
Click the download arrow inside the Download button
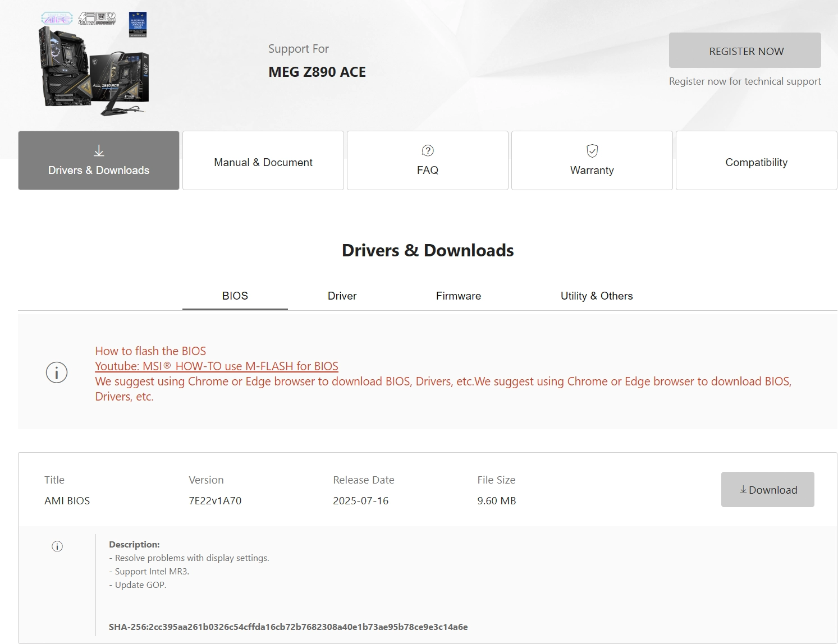tap(743, 490)
